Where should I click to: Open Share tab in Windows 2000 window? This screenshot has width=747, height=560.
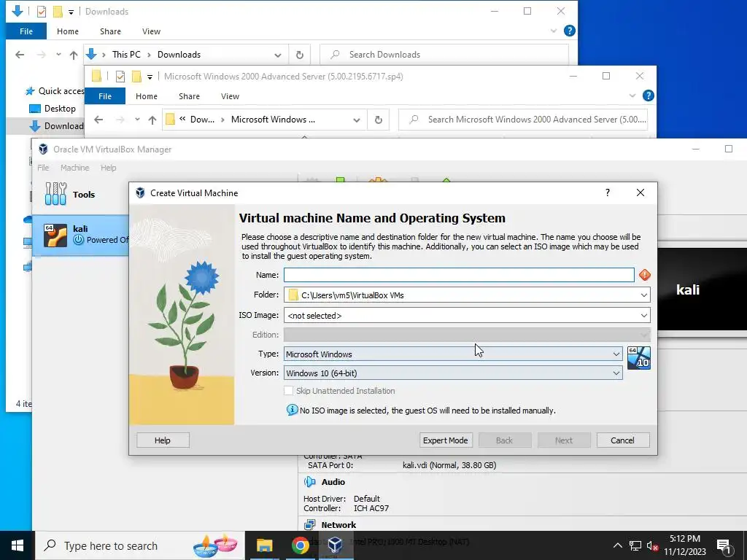coord(189,96)
